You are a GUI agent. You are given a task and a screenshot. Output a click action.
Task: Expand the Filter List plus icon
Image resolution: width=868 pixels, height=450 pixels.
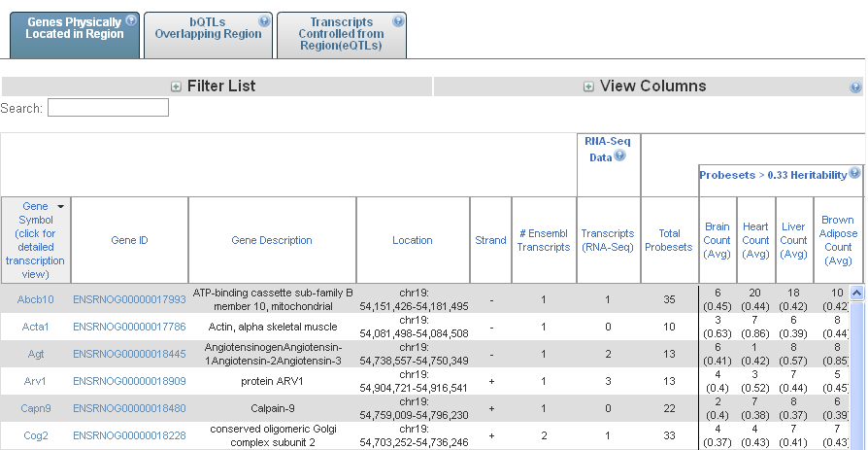(176, 87)
